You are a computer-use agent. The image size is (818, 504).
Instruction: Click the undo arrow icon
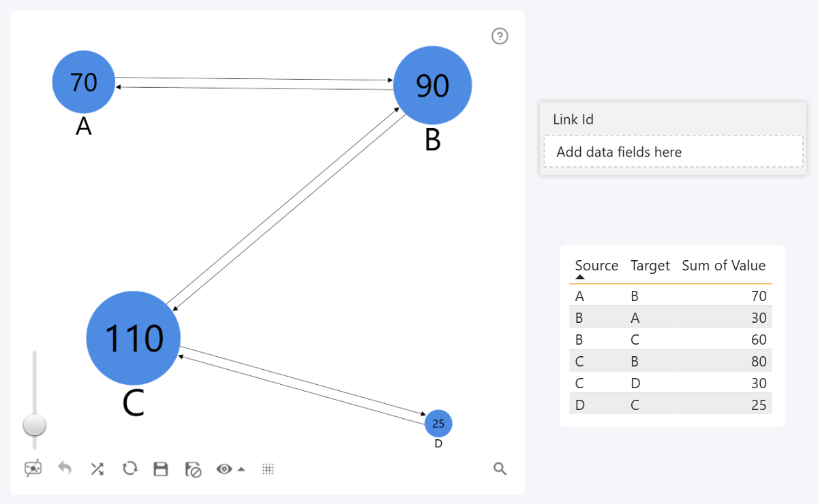click(65, 468)
